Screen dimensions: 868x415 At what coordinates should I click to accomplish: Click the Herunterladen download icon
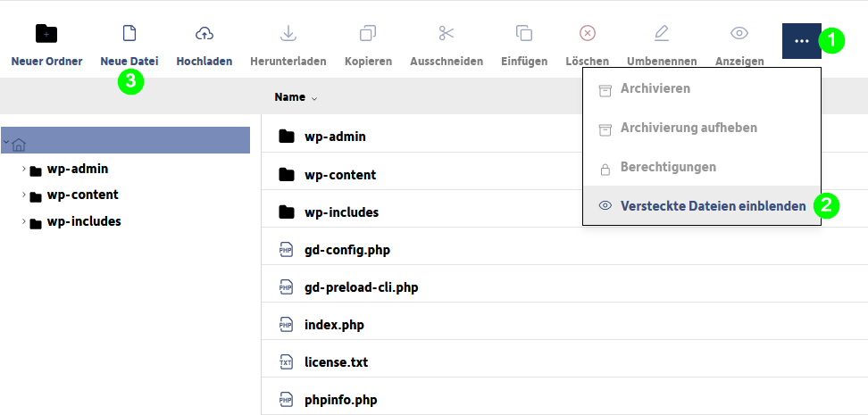coord(288,33)
